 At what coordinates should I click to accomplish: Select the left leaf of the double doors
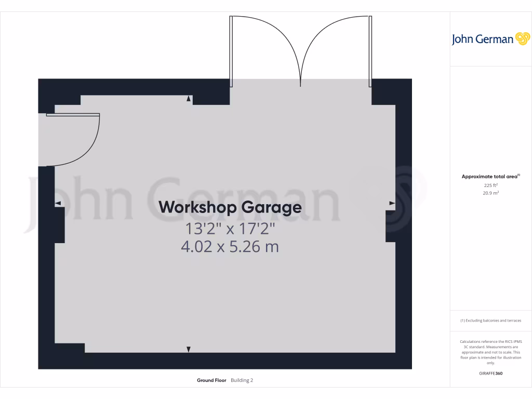[265, 49]
